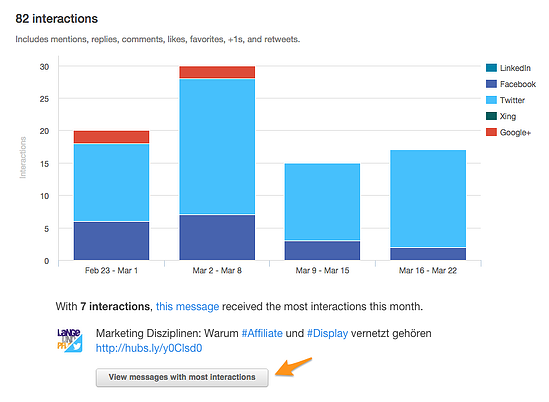Select Google+ segment in Mar 2 - Mar 8 bar
This screenshot has width=549, height=402.
(x=217, y=72)
